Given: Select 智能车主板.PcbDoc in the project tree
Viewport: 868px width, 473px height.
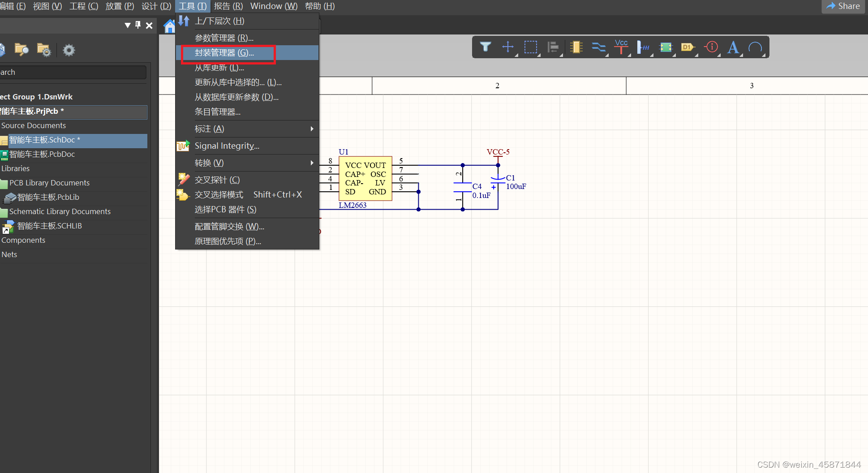Looking at the screenshot, I should pyautogui.click(x=42, y=154).
